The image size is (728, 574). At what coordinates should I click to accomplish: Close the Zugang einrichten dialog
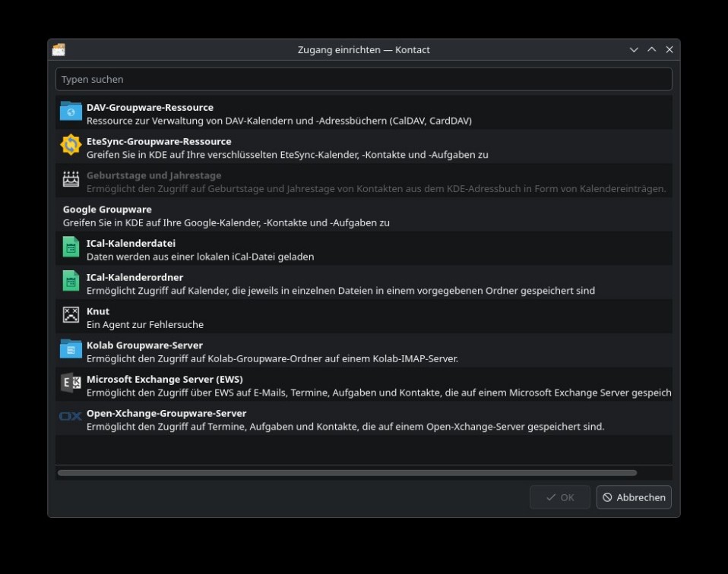(x=669, y=49)
